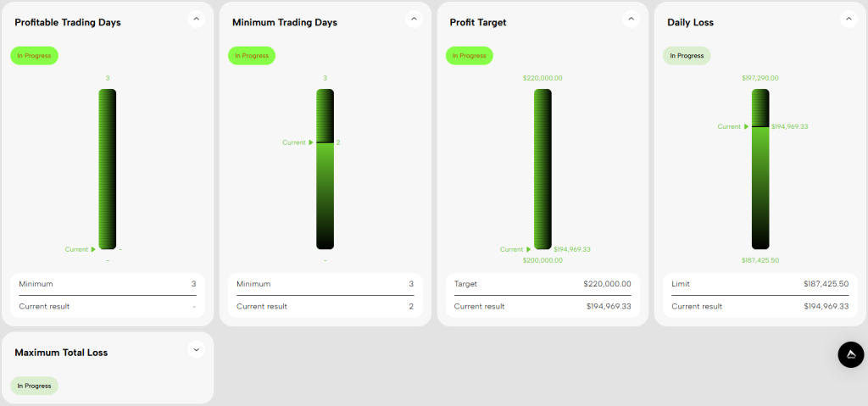Image resolution: width=868 pixels, height=406 pixels.
Task: Expand the Maximum Total Loss card
Action: pyautogui.click(x=196, y=349)
